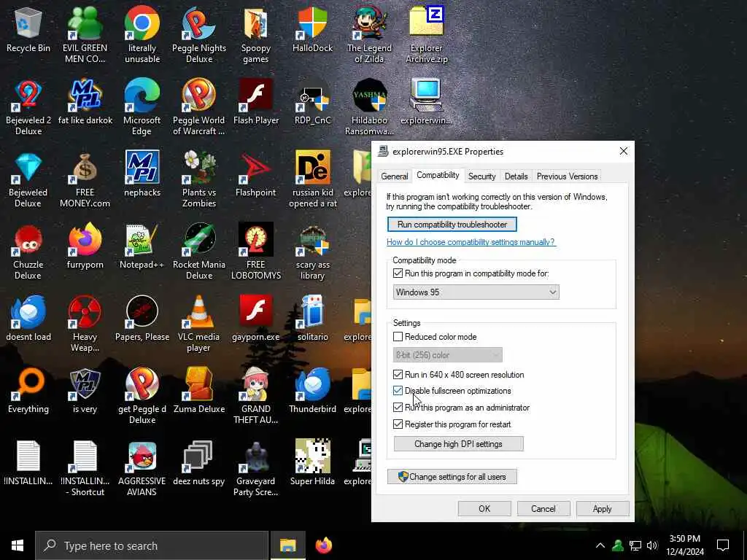Select the HalloDock desktop shortcut
The width and height of the screenshot is (747, 560).
coord(312,29)
